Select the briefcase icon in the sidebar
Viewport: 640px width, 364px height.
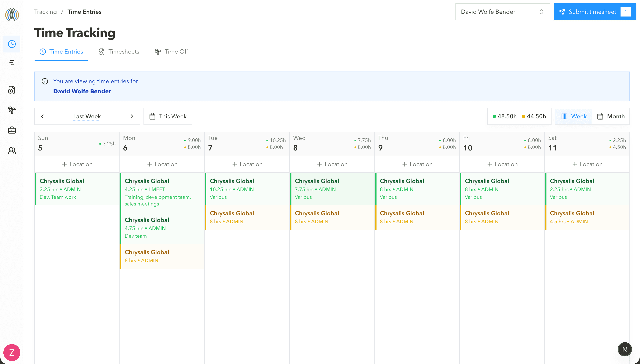[12, 130]
